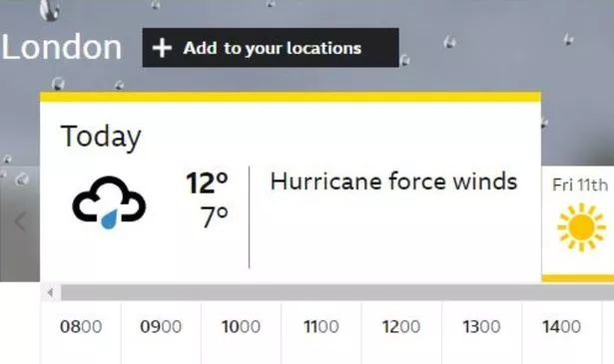614x364 pixels.
Task: Click the 7° low temperature
Action: (x=215, y=217)
